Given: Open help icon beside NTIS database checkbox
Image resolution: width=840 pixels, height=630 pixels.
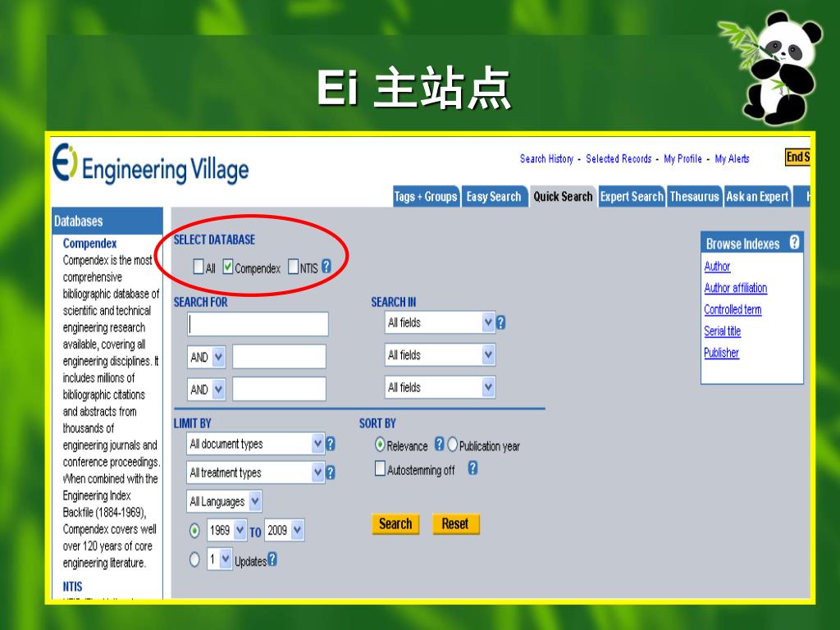Looking at the screenshot, I should pos(326,266).
